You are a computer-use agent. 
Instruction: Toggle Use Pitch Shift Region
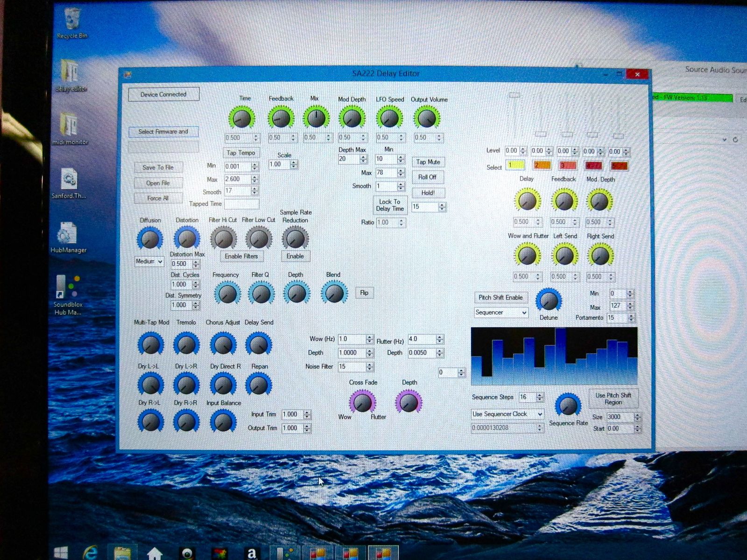pos(613,399)
